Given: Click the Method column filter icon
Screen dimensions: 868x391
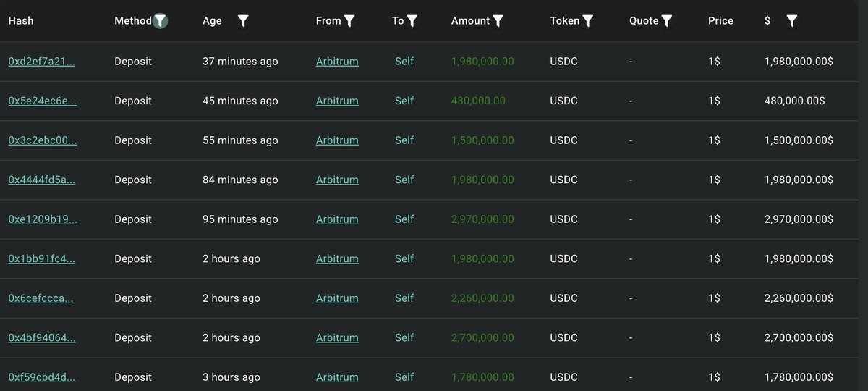Looking at the screenshot, I should coord(161,21).
